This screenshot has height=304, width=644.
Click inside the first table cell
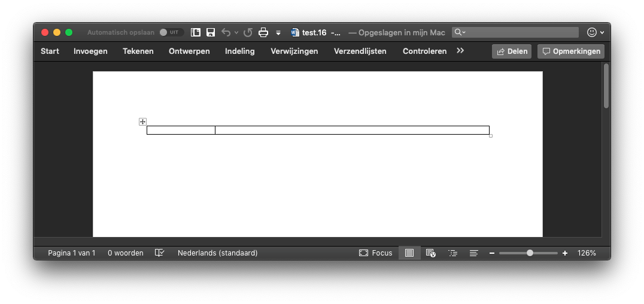[181, 130]
